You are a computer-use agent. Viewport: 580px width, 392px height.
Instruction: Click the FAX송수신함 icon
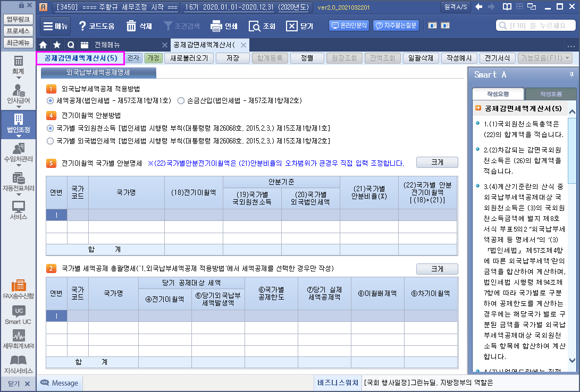tap(18, 288)
